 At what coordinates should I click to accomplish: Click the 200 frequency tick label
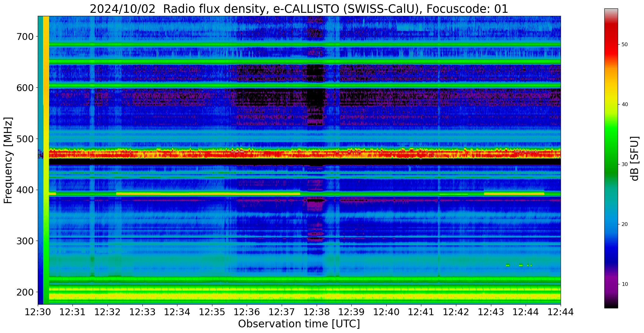pyautogui.click(x=25, y=292)
